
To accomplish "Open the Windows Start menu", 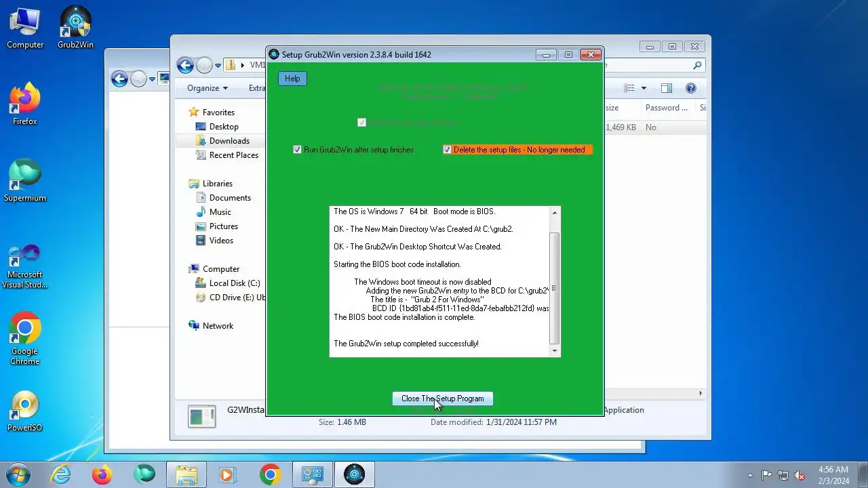I will [x=18, y=474].
